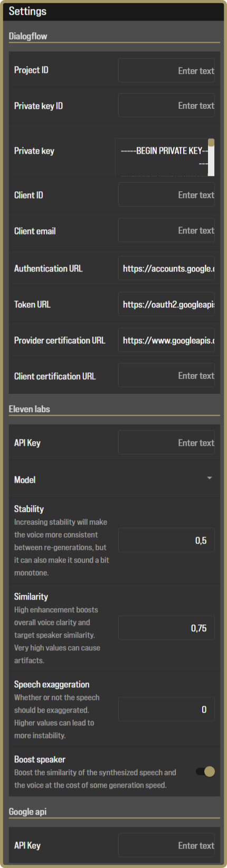Click the Private key text area scrollbar
227x868 pixels.
click(211, 157)
